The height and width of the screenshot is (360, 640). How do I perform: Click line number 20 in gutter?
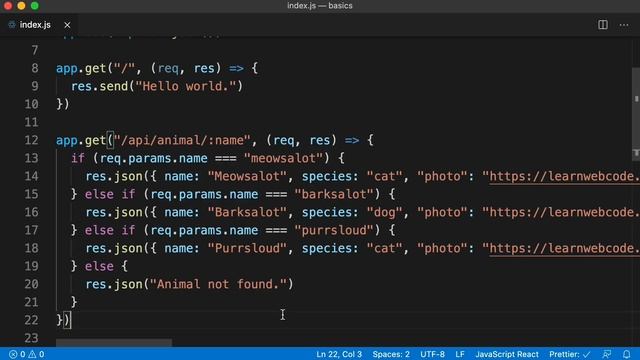coord(31,284)
